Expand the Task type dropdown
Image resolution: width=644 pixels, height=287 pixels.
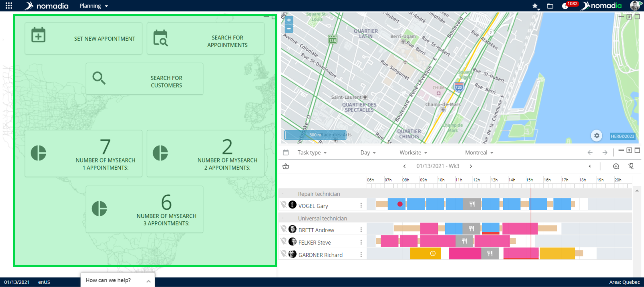(312, 153)
